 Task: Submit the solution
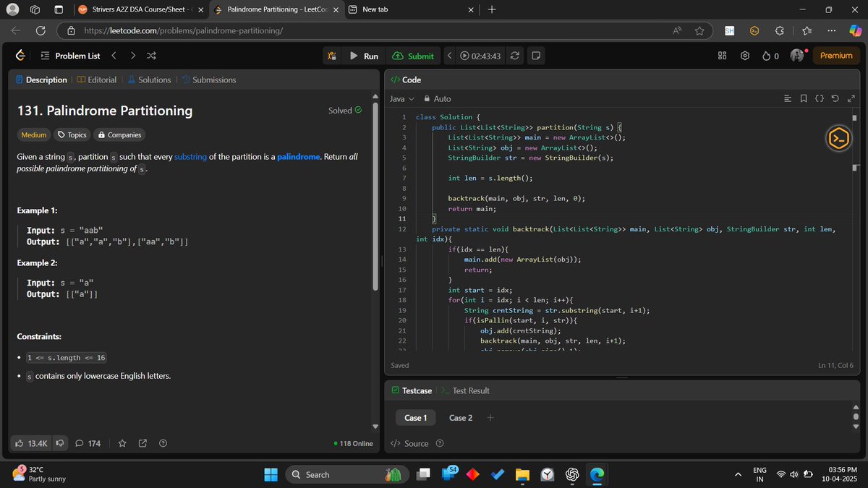pyautogui.click(x=414, y=56)
